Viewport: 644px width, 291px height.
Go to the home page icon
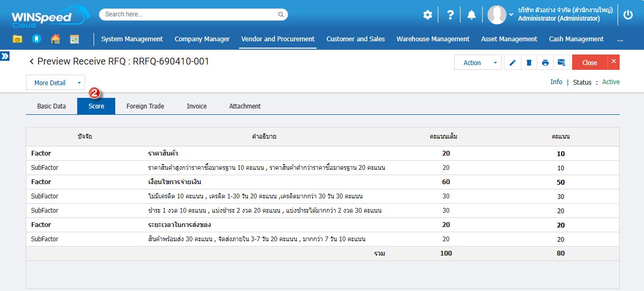coord(55,39)
